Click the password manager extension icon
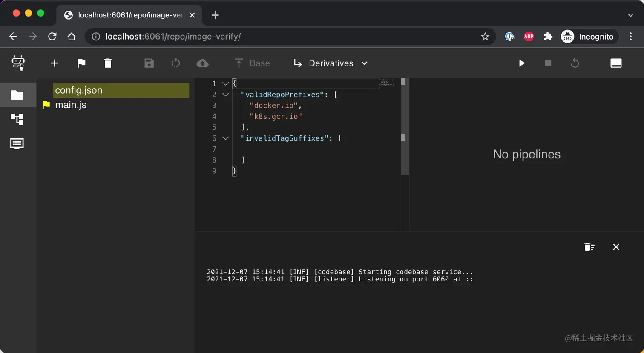The image size is (644, 353). [x=509, y=37]
